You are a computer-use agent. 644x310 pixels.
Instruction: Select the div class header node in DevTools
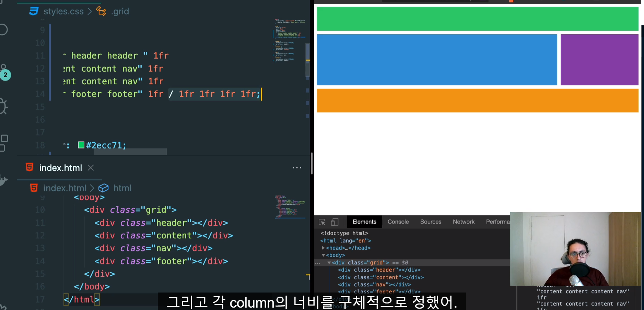coord(379,270)
